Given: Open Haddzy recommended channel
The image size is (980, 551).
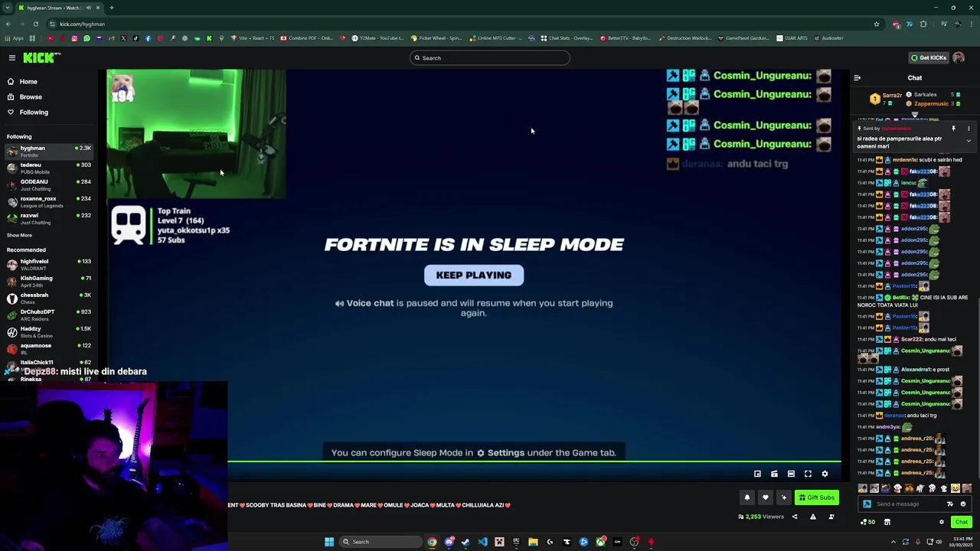Looking at the screenshot, I should (x=49, y=331).
